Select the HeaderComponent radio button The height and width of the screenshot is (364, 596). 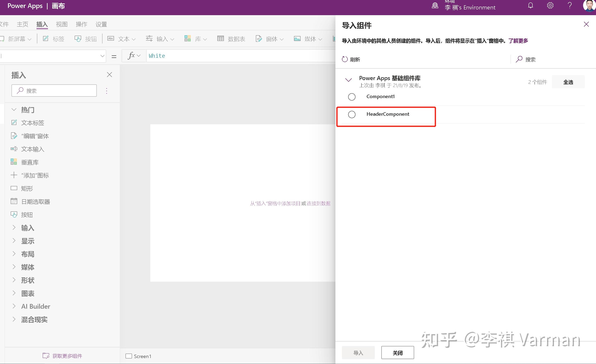coord(351,114)
